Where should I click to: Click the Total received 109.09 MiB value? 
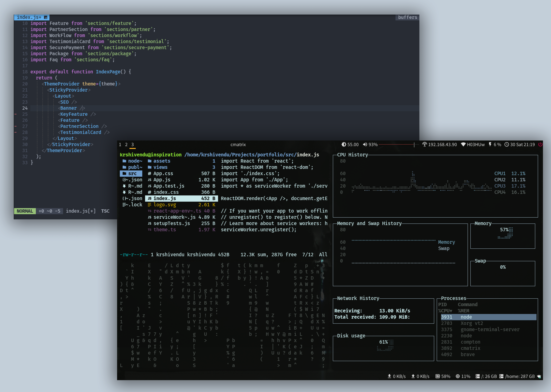pos(395,317)
